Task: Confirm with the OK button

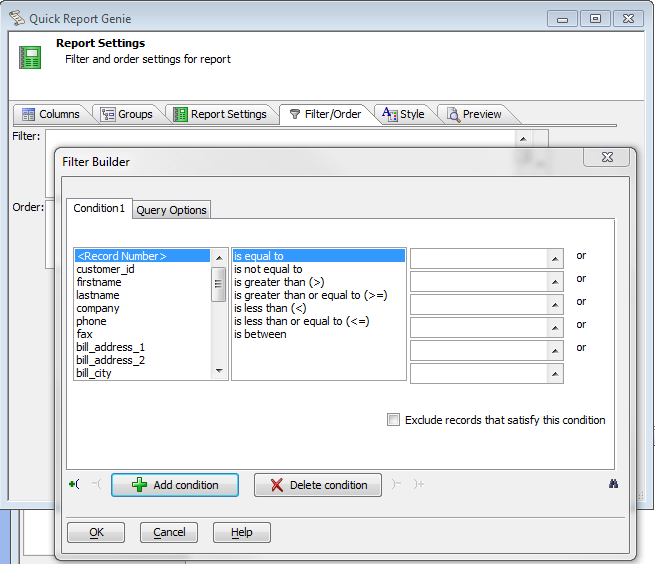Action: [x=96, y=532]
